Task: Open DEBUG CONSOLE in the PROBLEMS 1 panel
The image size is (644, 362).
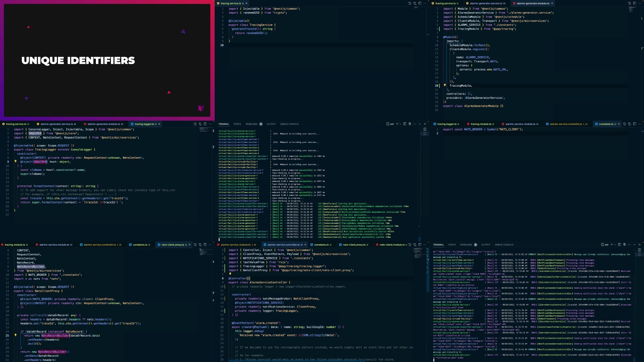Action: point(289,124)
